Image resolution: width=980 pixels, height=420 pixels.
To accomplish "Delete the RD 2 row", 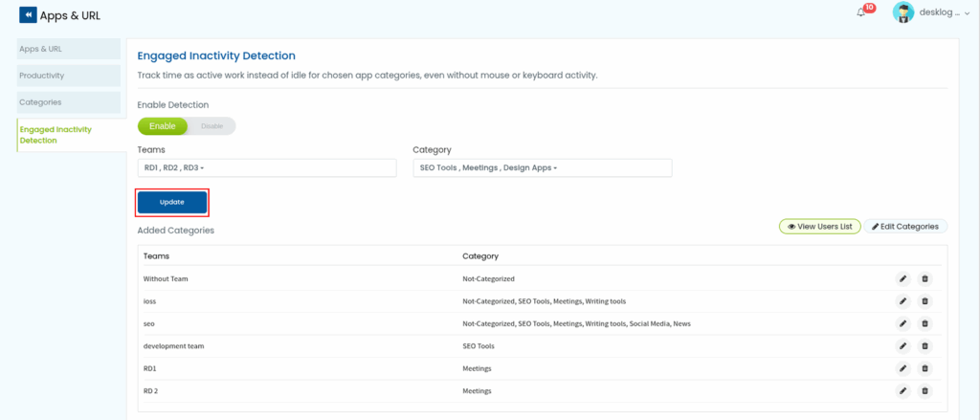I will 924,390.
